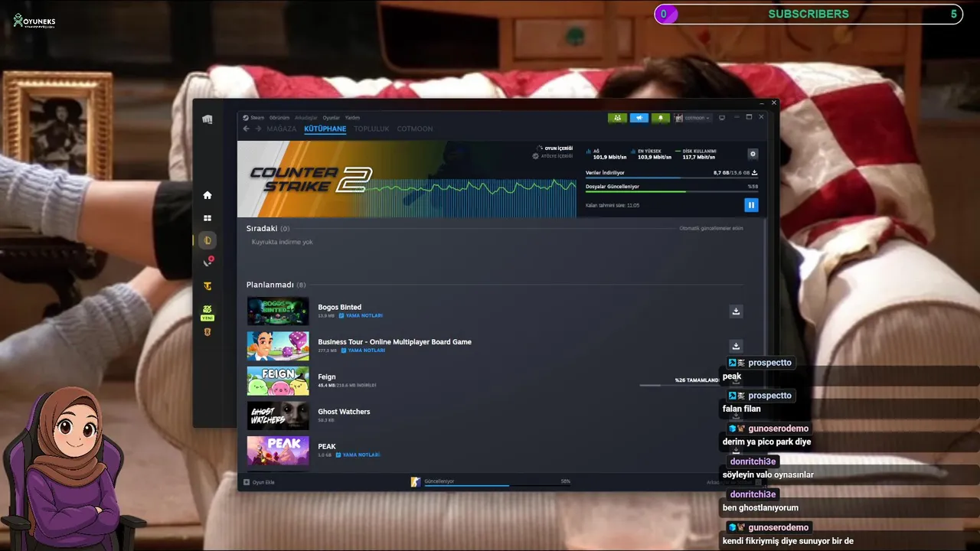
Task: Switch to the TOPLULUK tab
Action: (371, 129)
